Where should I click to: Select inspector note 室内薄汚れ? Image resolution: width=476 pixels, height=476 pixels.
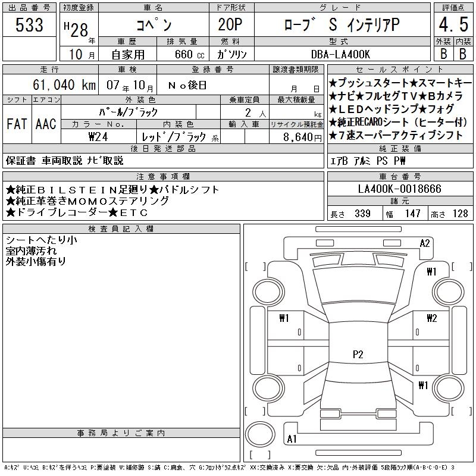coord(31,250)
